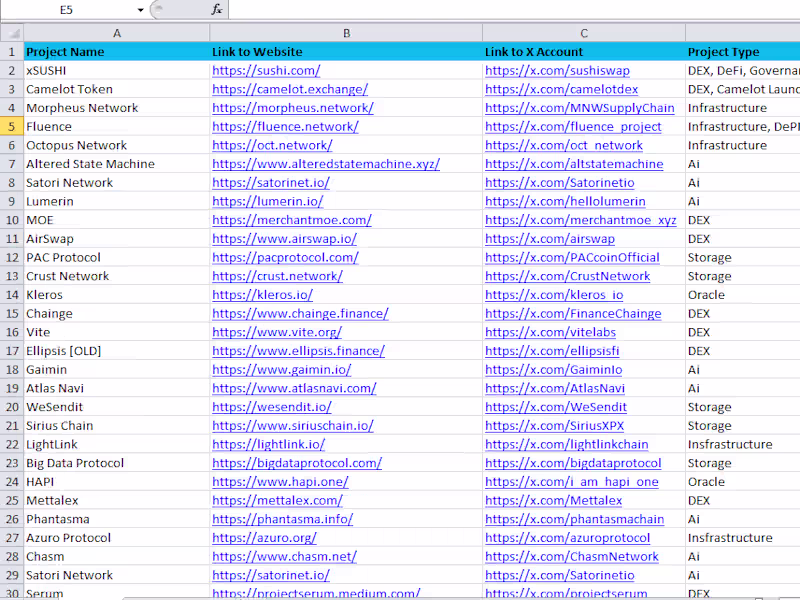Select the xSUSHI project name cell

pos(117,70)
